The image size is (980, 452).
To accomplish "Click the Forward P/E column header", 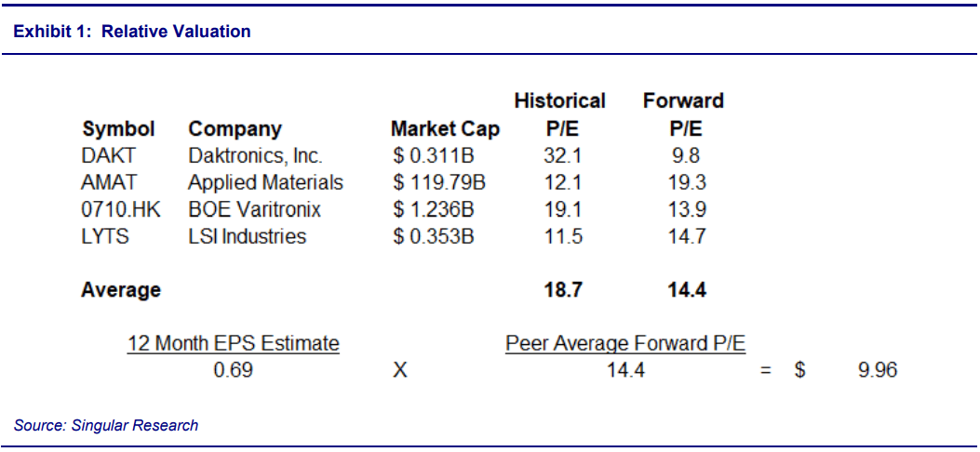I will click(683, 114).
